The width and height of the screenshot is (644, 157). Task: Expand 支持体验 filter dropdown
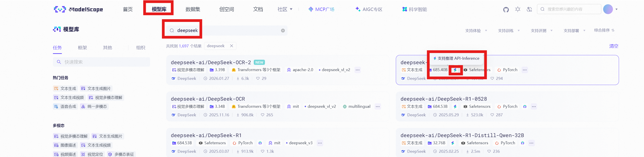tap(476, 31)
